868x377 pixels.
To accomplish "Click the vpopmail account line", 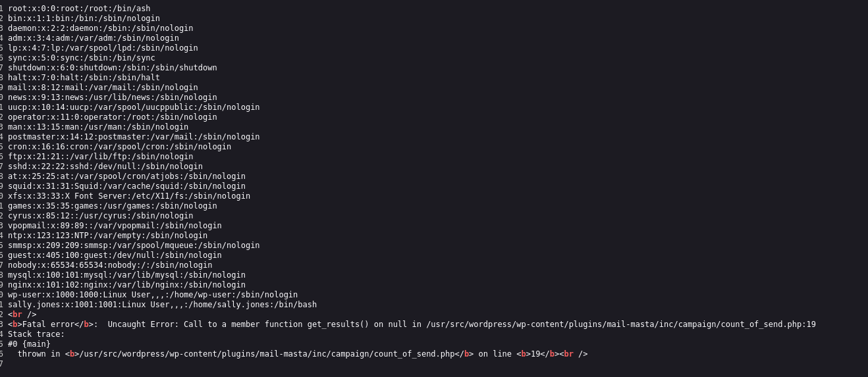I will point(115,226).
